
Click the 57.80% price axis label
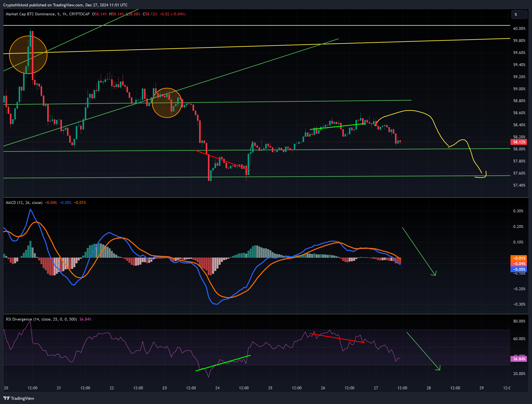point(519,161)
